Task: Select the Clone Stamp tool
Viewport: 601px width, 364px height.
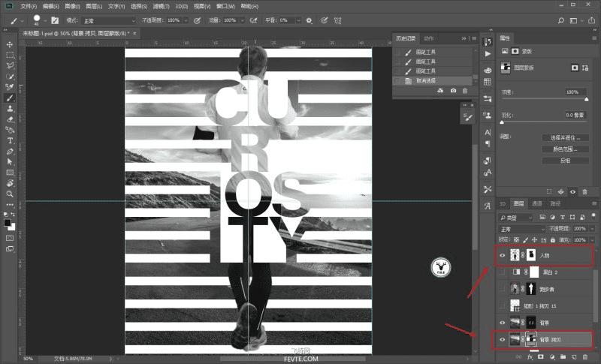Action: pyautogui.click(x=10, y=109)
